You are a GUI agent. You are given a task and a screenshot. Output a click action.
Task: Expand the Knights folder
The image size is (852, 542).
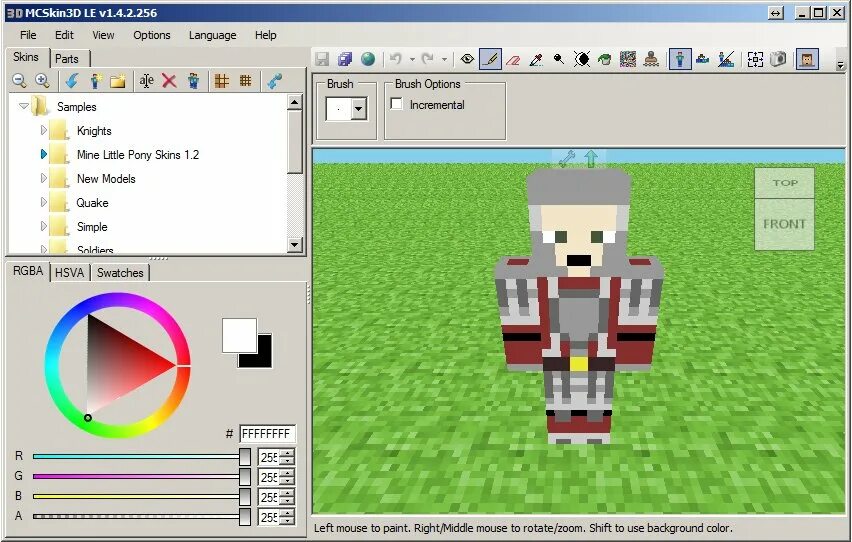pyautogui.click(x=43, y=130)
